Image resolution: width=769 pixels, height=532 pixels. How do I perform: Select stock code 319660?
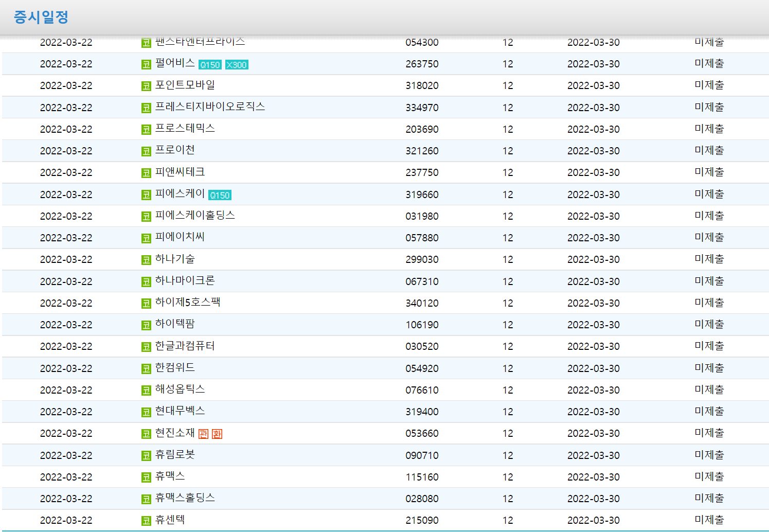(422, 195)
